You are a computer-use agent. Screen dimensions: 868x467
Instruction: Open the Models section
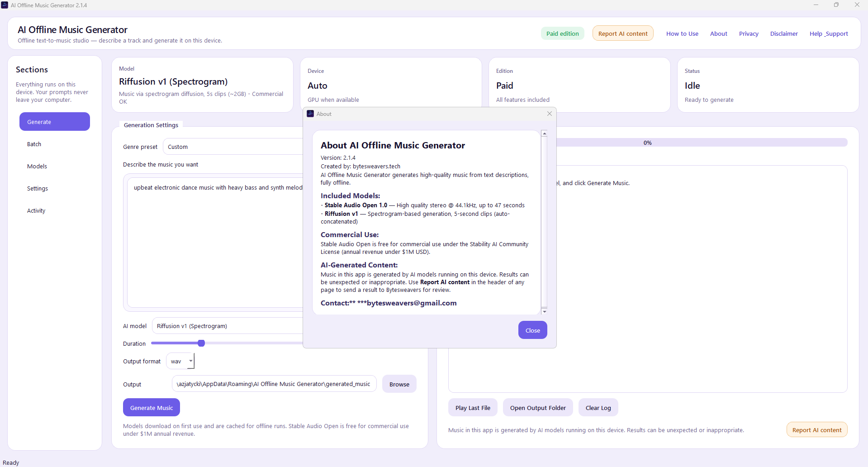tap(55, 166)
